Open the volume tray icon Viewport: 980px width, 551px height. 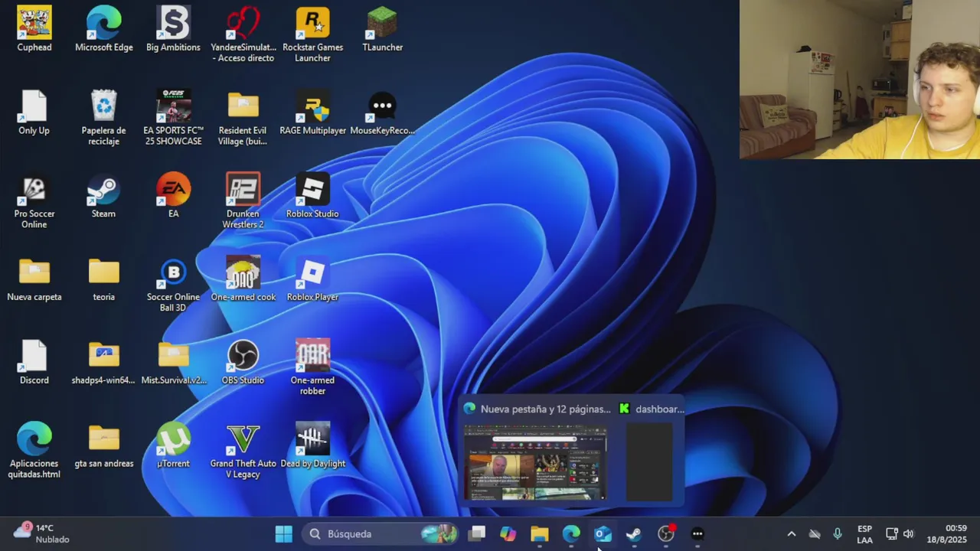[909, 534]
